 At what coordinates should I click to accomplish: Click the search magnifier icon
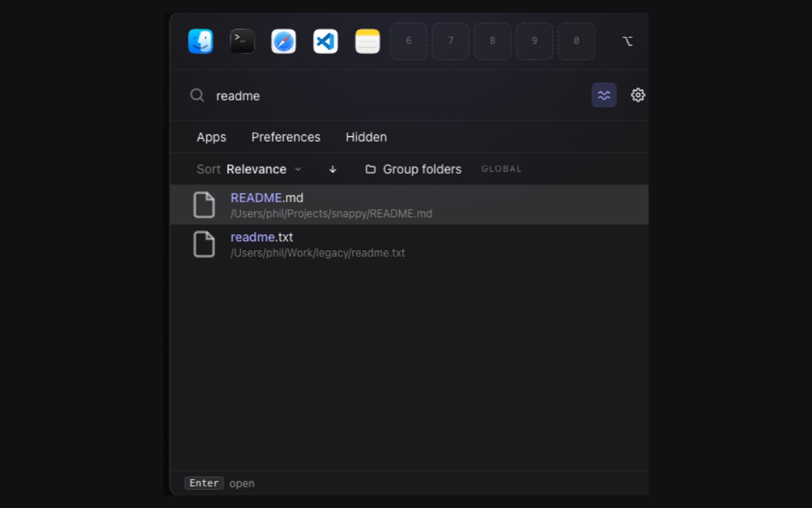(197, 95)
